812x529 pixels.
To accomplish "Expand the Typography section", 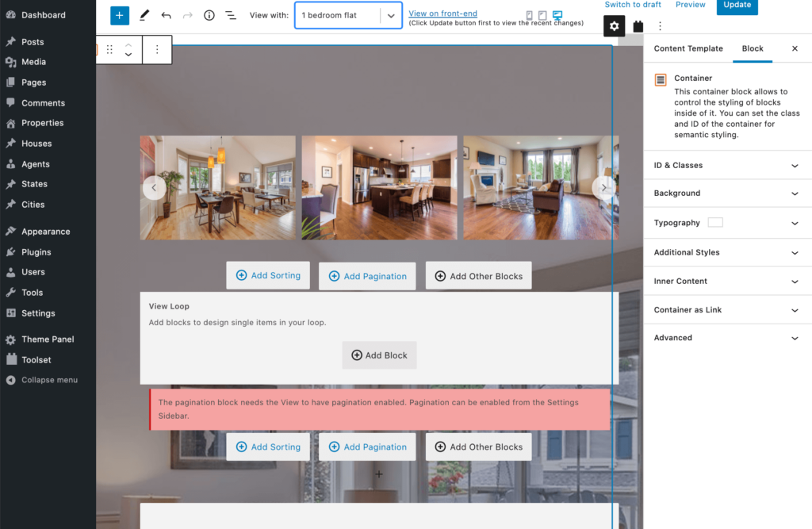I will [x=728, y=223].
